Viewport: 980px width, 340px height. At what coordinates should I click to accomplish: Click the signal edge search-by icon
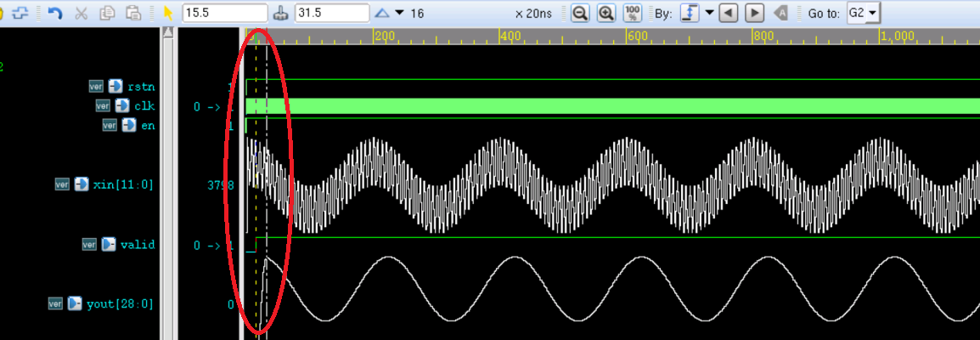(x=690, y=14)
